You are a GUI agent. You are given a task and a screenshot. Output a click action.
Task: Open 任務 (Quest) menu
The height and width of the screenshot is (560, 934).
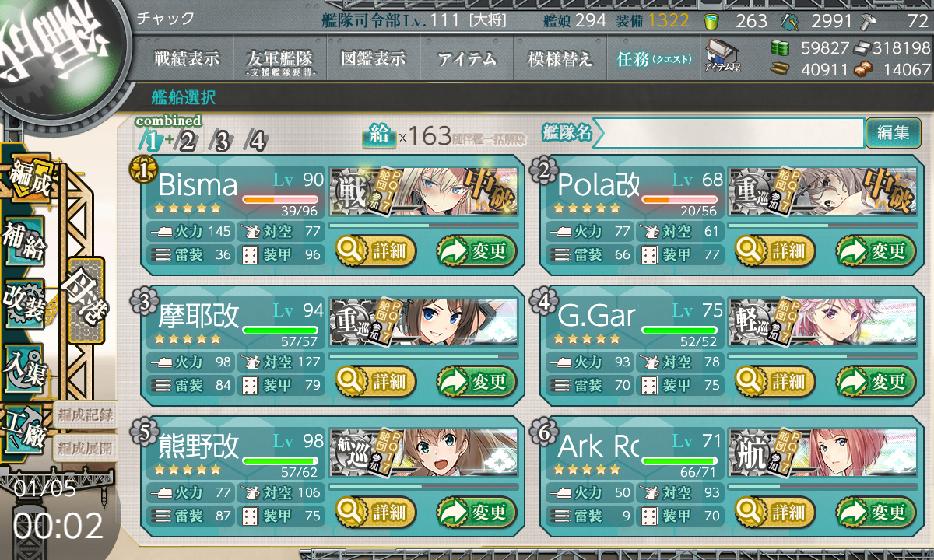[654, 59]
